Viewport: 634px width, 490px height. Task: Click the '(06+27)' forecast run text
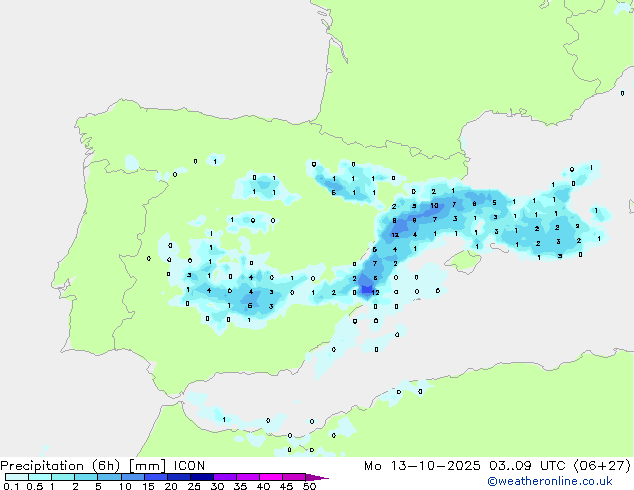(x=602, y=466)
